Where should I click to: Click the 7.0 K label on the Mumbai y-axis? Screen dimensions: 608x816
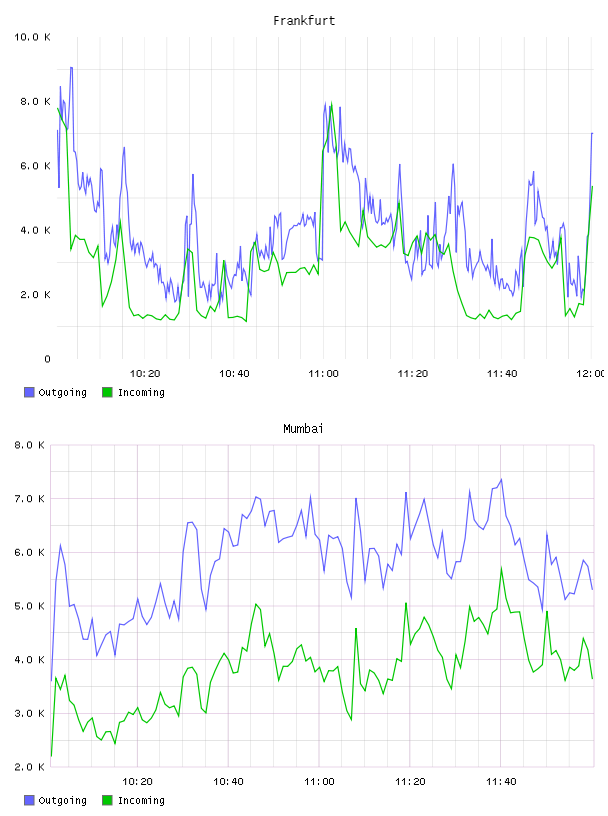pos(29,499)
